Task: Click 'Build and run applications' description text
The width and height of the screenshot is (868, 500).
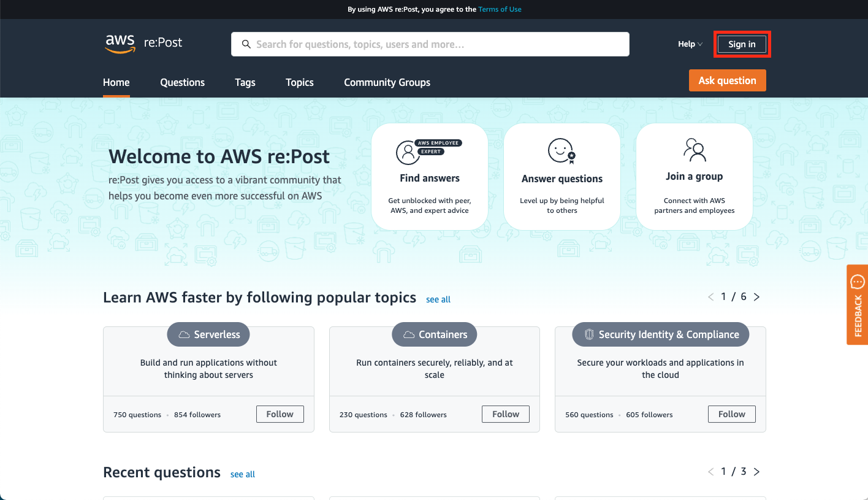Action: click(x=208, y=369)
